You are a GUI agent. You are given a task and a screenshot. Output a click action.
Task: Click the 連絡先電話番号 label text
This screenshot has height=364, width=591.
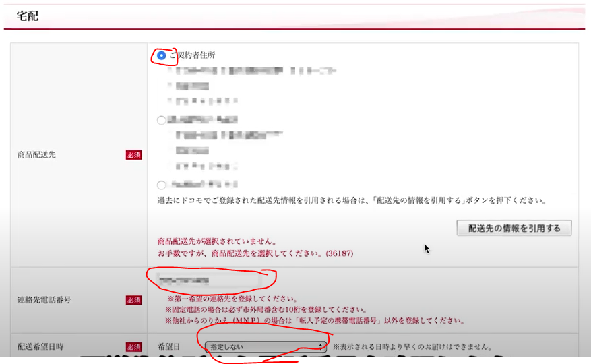[x=44, y=300]
